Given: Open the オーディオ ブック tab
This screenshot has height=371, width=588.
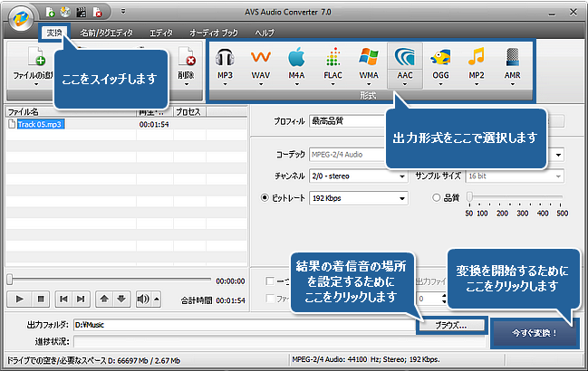Looking at the screenshot, I should pos(214,33).
